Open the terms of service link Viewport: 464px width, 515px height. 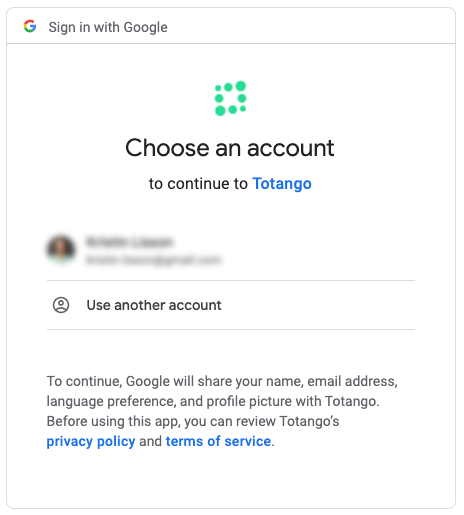218,441
